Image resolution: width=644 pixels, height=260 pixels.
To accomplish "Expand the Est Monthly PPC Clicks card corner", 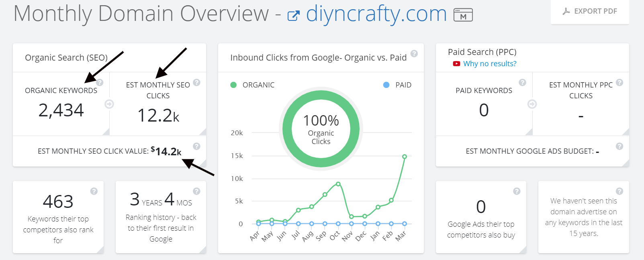I will tap(626, 132).
